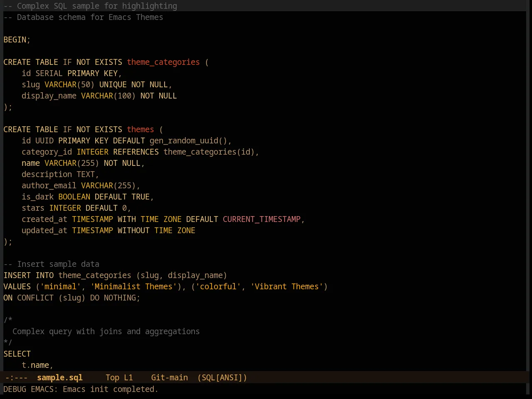Click 'name VARCHAR(255) NOT NULL' column name
The width and height of the screenshot is (532, 399).
[31, 163]
